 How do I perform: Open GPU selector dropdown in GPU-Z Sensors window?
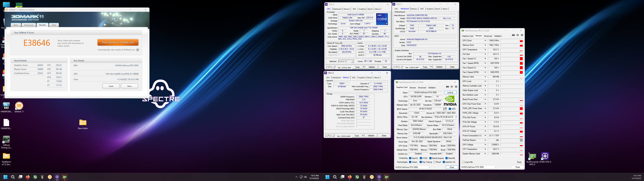(x=479, y=167)
